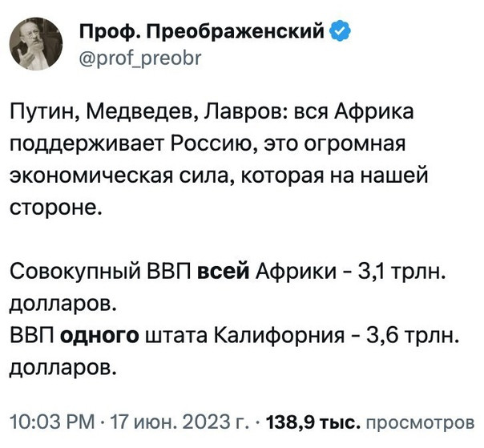Click the word Калифорния in the tweet
The height and width of the screenshot is (448, 484).
point(278,337)
